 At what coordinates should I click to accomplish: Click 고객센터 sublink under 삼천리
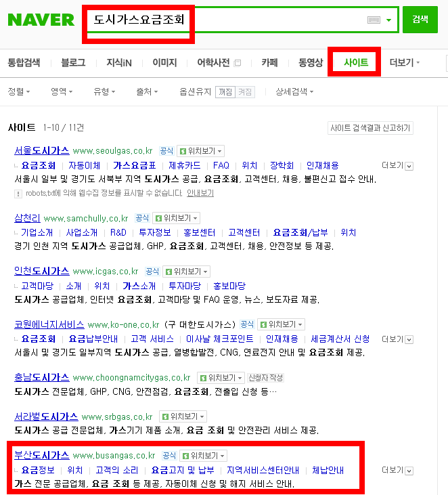pos(244,233)
